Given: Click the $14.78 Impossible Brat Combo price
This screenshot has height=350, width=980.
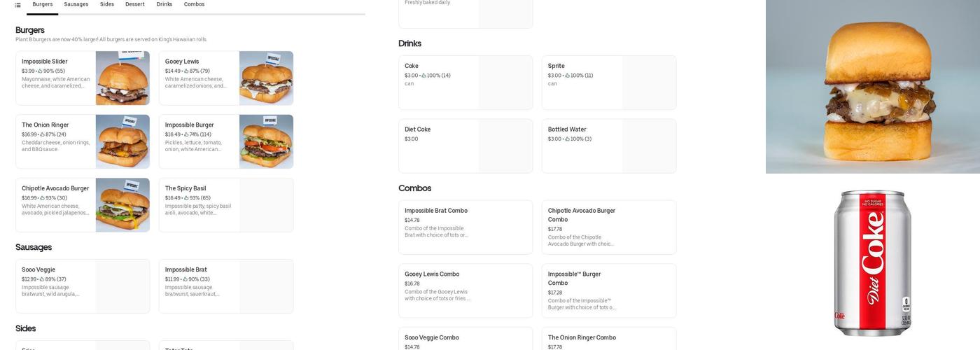Looking at the screenshot, I should pyautogui.click(x=412, y=220).
